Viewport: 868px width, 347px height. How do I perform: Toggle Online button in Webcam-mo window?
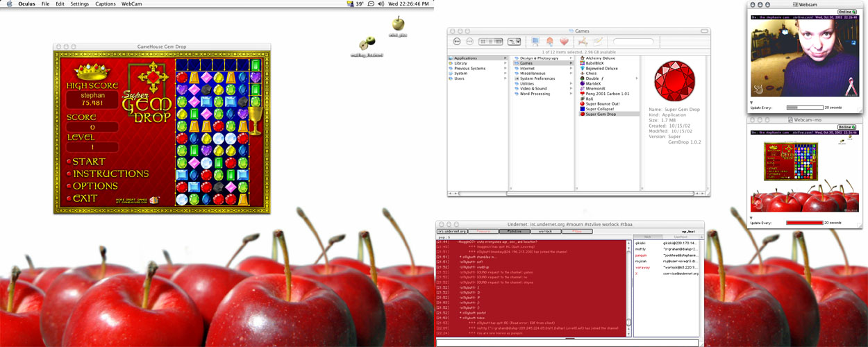click(846, 128)
